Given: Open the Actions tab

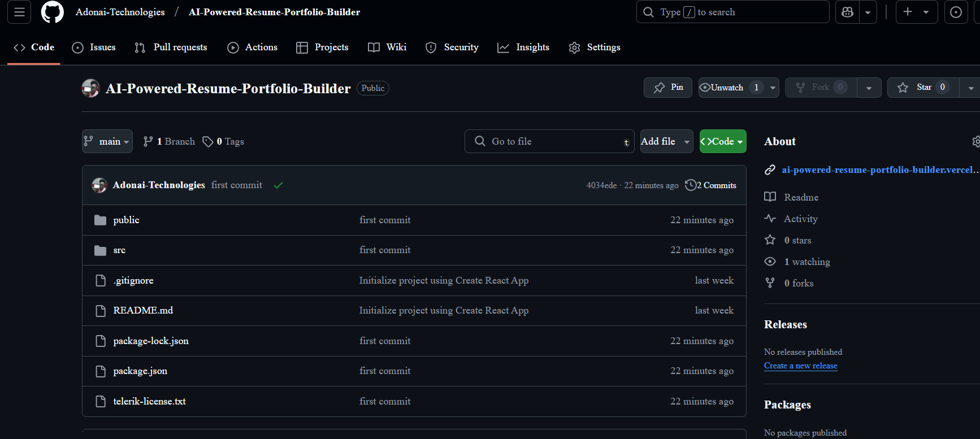Looking at the screenshot, I should [x=252, y=47].
